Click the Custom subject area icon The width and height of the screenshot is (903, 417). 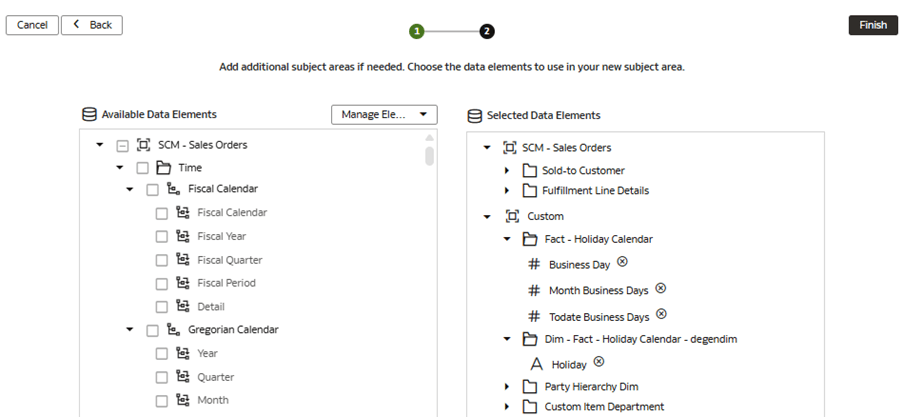[x=512, y=216]
